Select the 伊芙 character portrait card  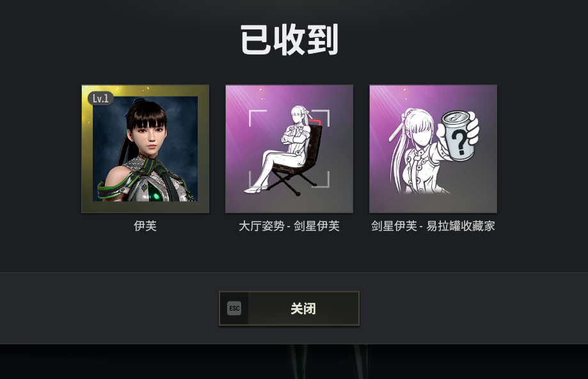point(145,149)
